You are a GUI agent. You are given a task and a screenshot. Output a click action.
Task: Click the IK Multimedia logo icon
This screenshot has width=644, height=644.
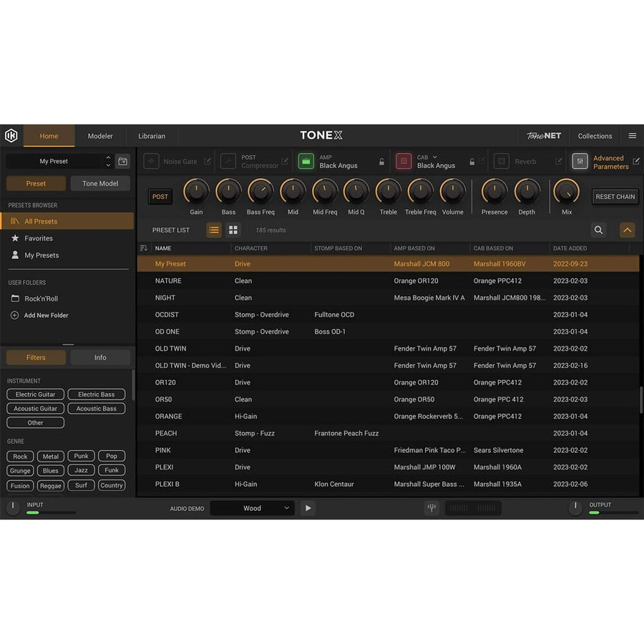click(x=11, y=135)
